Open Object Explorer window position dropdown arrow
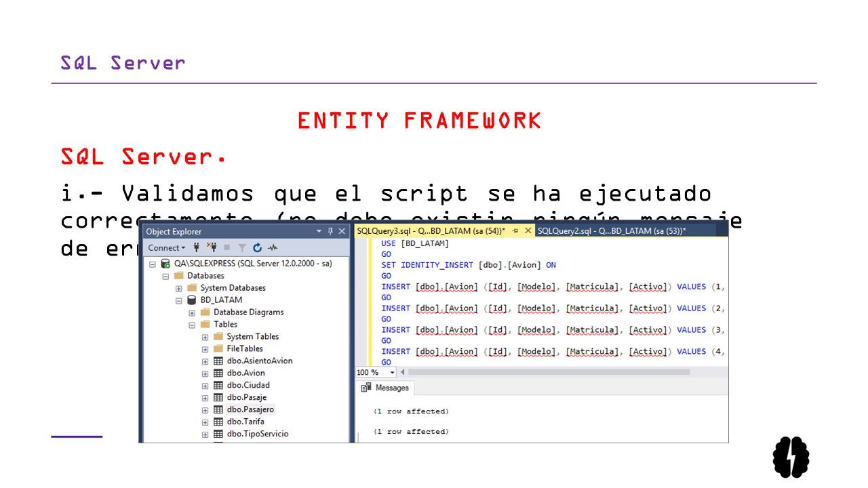 [x=319, y=231]
